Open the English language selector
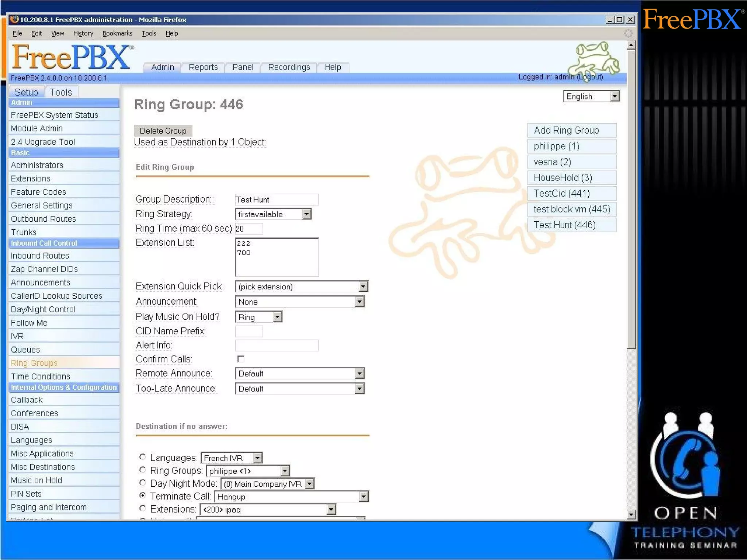 (x=591, y=97)
